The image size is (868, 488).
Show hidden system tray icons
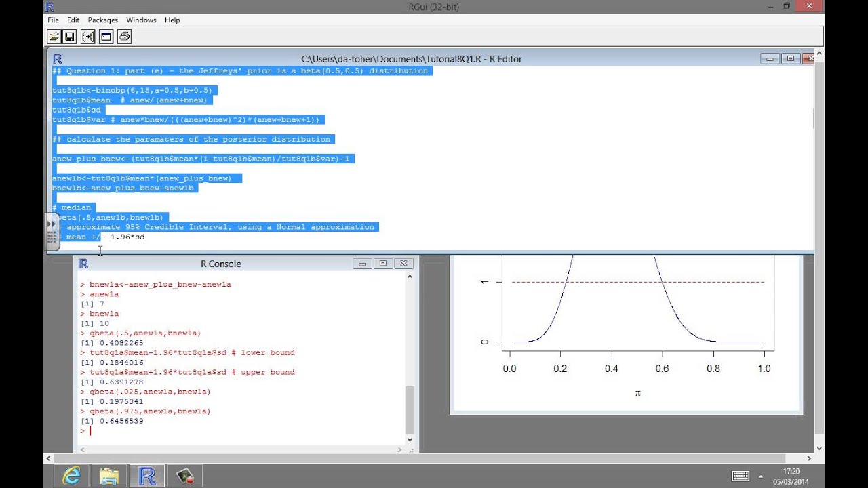[x=761, y=476]
